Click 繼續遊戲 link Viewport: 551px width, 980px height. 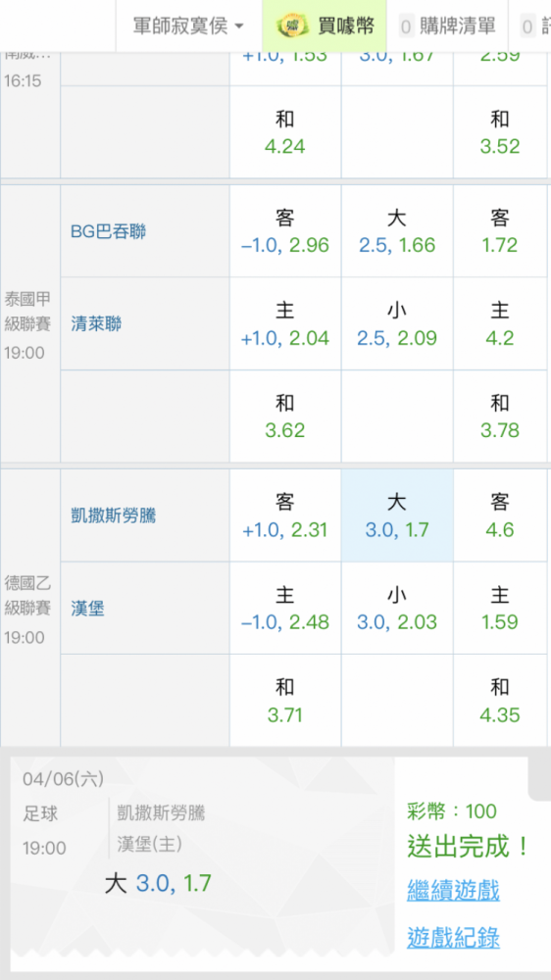pyautogui.click(x=453, y=890)
